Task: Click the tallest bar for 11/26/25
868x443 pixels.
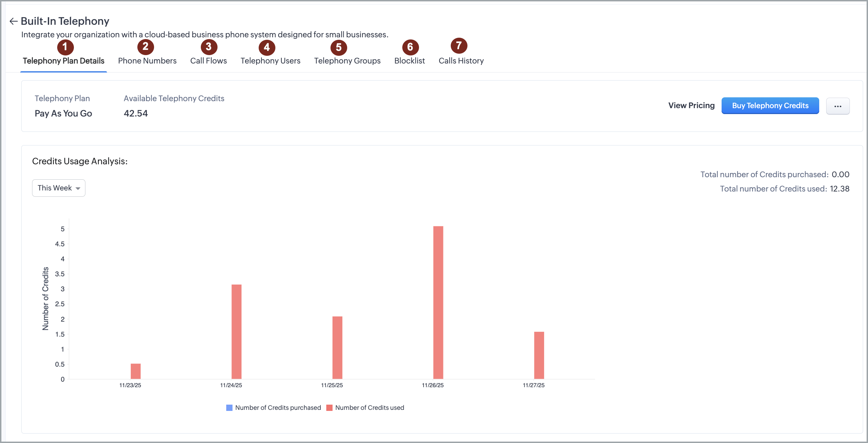Action: click(438, 302)
